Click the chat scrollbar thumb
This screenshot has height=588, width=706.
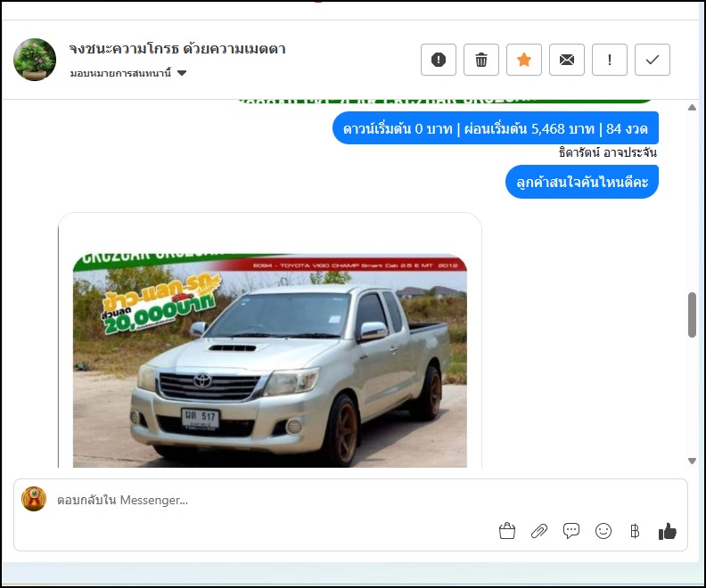692,314
